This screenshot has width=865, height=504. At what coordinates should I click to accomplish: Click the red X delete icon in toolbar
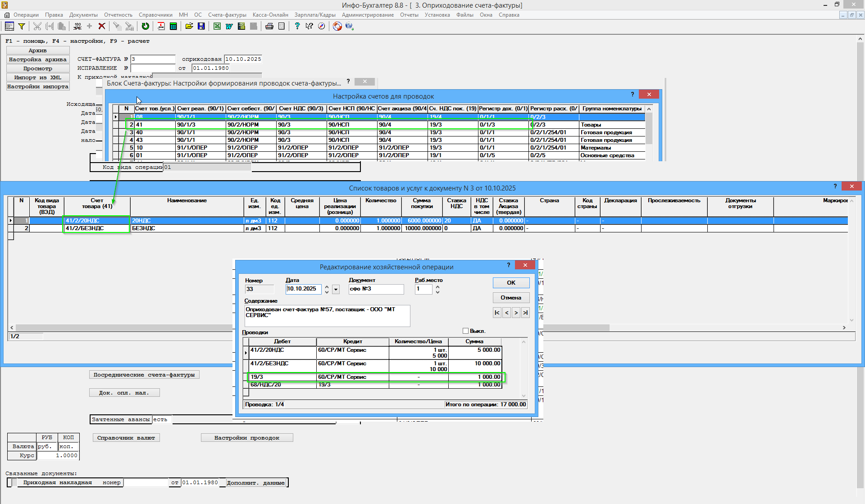coord(102,26)
